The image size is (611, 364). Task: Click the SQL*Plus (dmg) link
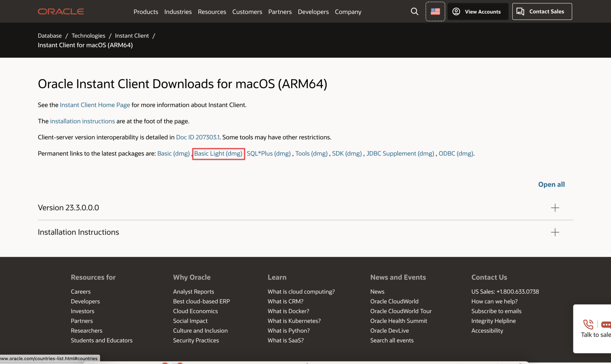269,154
